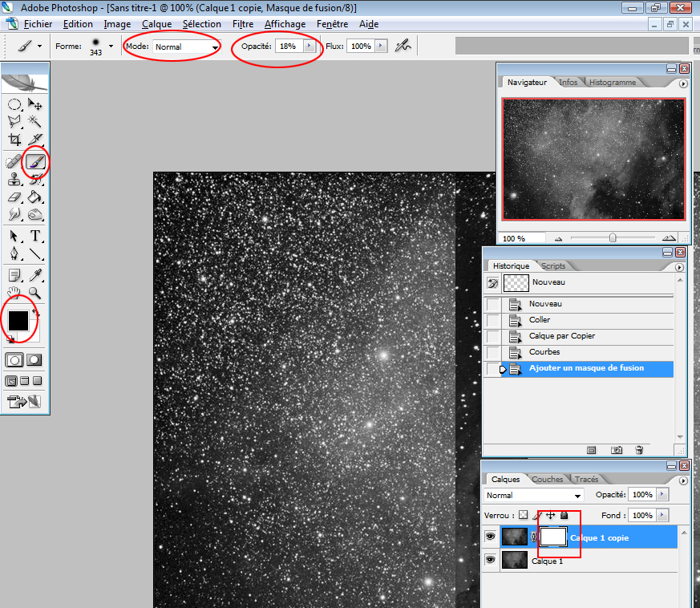Image resolution: width=700 pixels, height=608 pixels.
Task: Select the Line tool
Action: pyautogui.click(x=34, y=253)
